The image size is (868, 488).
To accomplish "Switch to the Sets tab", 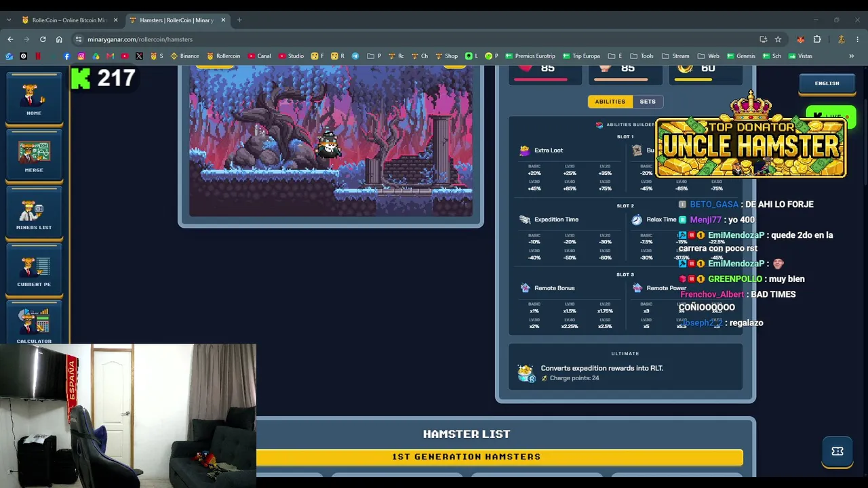I will (648, 102).
